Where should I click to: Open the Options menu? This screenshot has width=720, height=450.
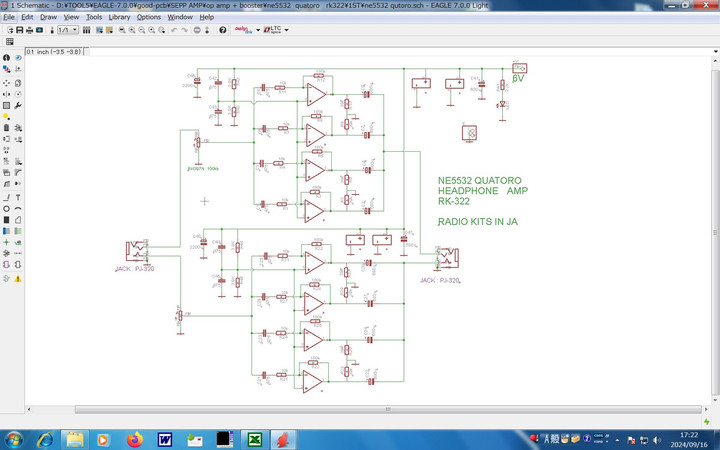tap(148, 17)
